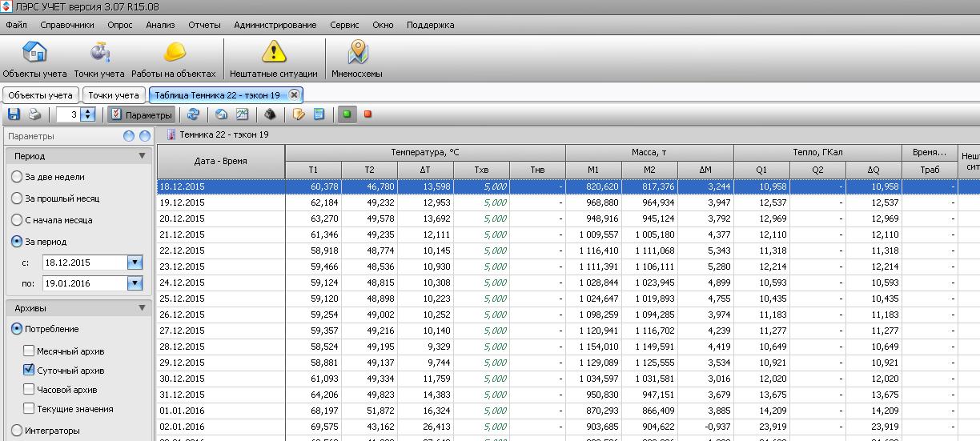Refresh data with the blue arrows icon
This screenshot has width=980, height=441.
193,114
